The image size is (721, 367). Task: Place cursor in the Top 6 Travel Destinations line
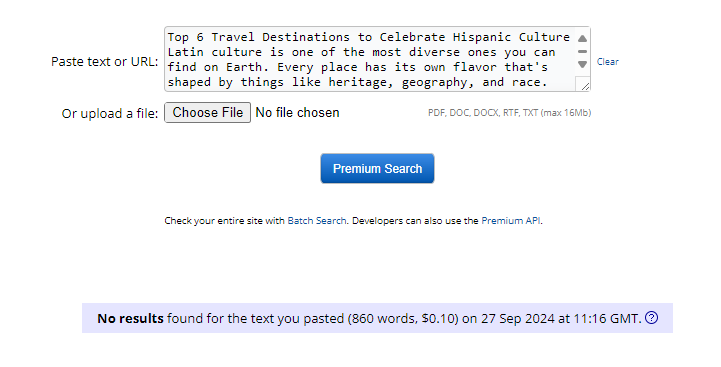pyautogui.click(x=368, y=37)
